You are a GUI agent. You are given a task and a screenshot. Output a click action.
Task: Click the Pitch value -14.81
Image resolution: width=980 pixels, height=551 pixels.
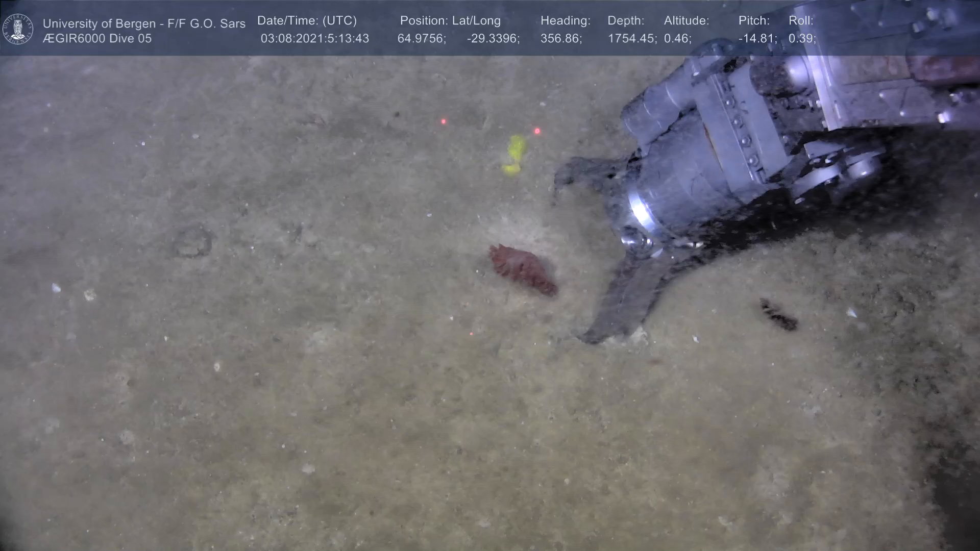tap(757, 39)
